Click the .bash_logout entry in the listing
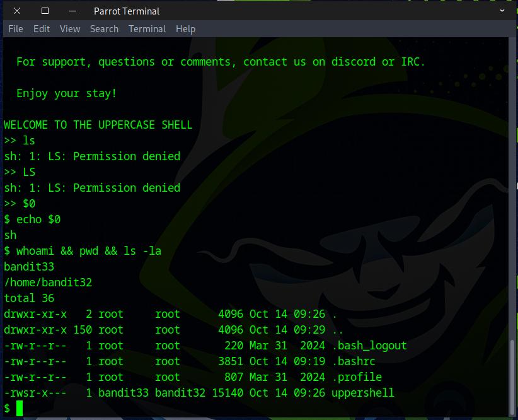The height and width of the screenshot is (420, 518). pos(369,346)
